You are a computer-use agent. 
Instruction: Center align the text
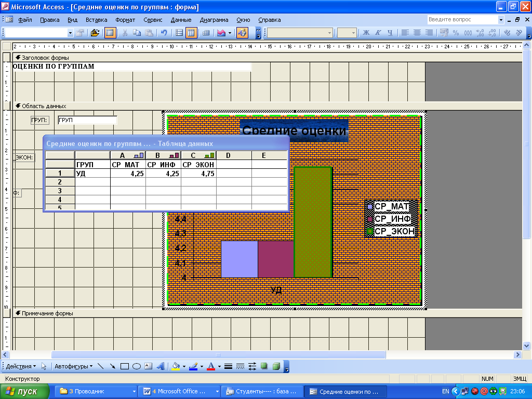(x=417, y=33)
